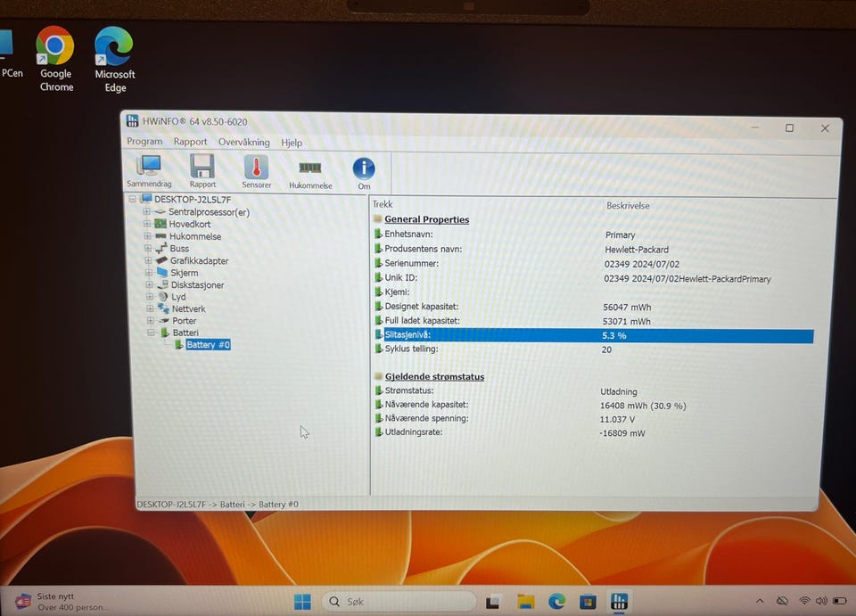
Task: Open the Sammendrag summary toolbar icon
Action: tap(149, 171)
